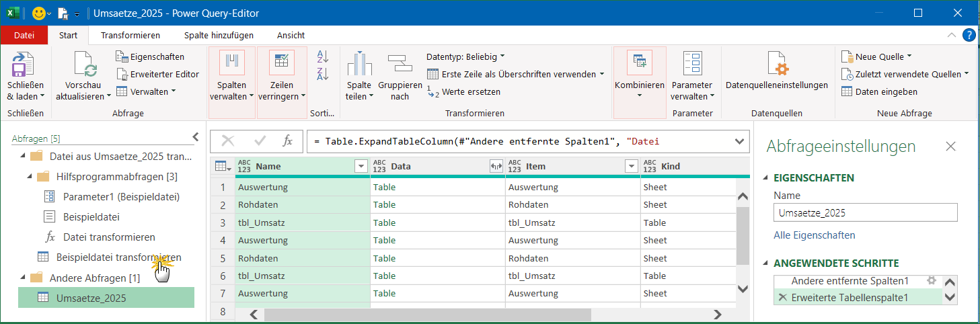
Task: Open the Name column filter dropdown
Action: (x=361, y=166)
